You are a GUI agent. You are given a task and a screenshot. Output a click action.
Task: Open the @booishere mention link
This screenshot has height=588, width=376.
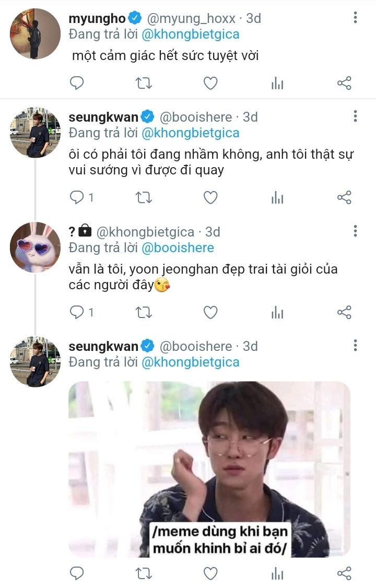tap(178, 248)
